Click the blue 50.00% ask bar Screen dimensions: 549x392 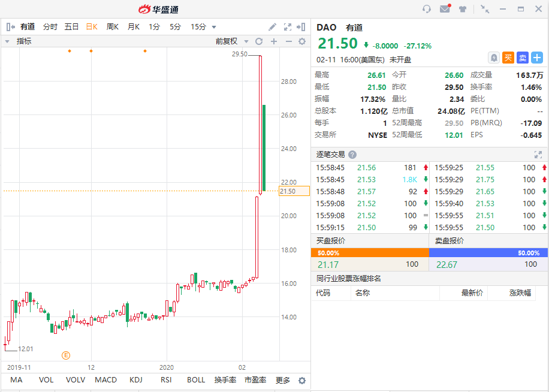click(x=488, y=253)
